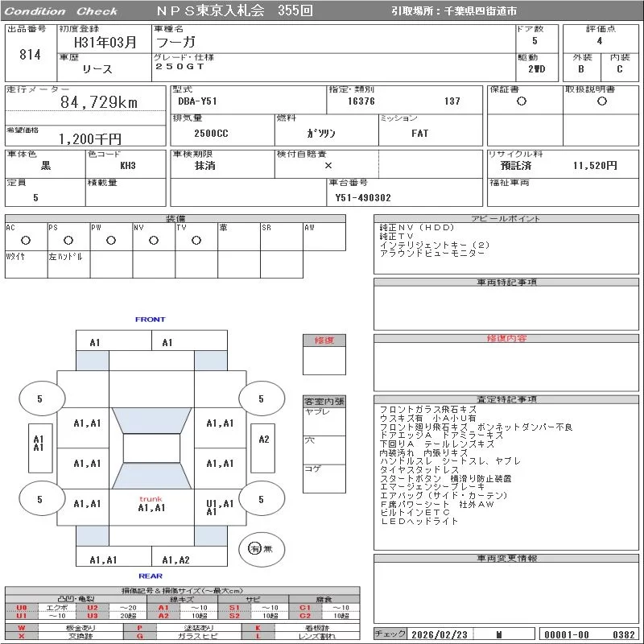Click the circle mark under NV equipment
Viewport: 644px width, 644px height.
pos(154,240)
